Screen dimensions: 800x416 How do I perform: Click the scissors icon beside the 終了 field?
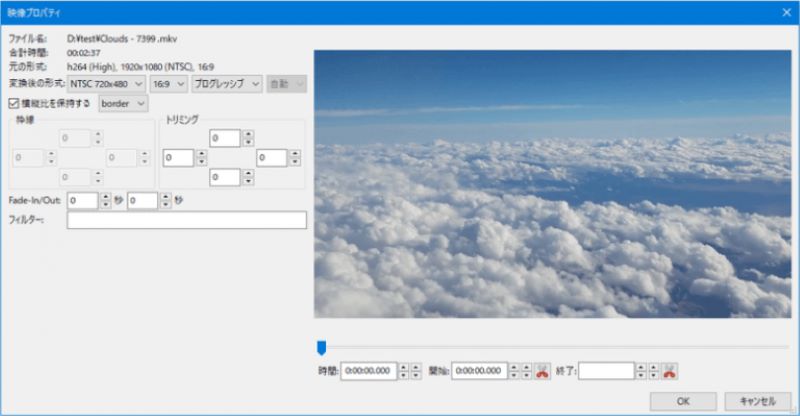click(669, 371)
